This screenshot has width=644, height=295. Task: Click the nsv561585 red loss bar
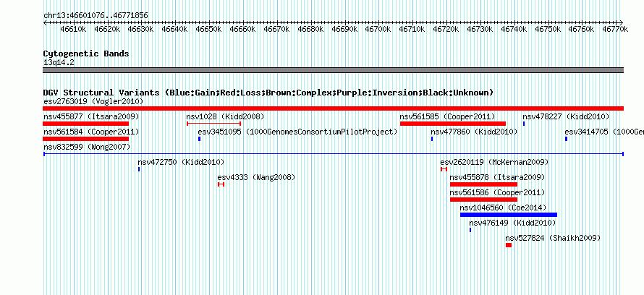452,124
